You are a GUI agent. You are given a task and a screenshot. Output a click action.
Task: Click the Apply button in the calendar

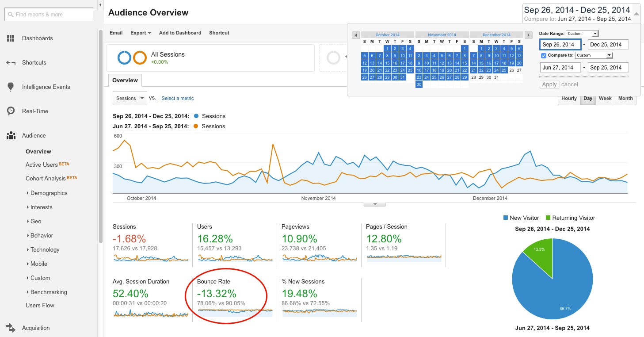coord(549,84)
